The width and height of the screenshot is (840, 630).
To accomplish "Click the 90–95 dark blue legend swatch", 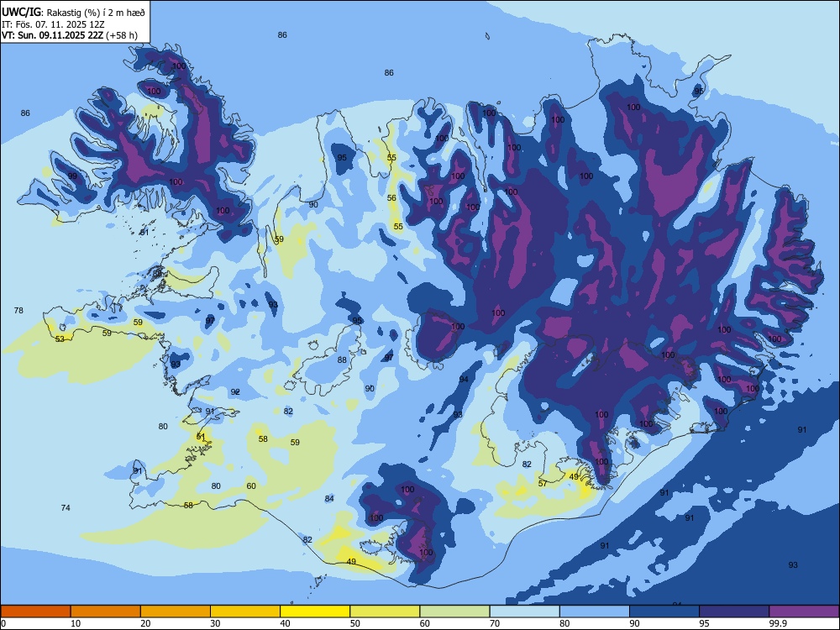I will tap(664, 612).
